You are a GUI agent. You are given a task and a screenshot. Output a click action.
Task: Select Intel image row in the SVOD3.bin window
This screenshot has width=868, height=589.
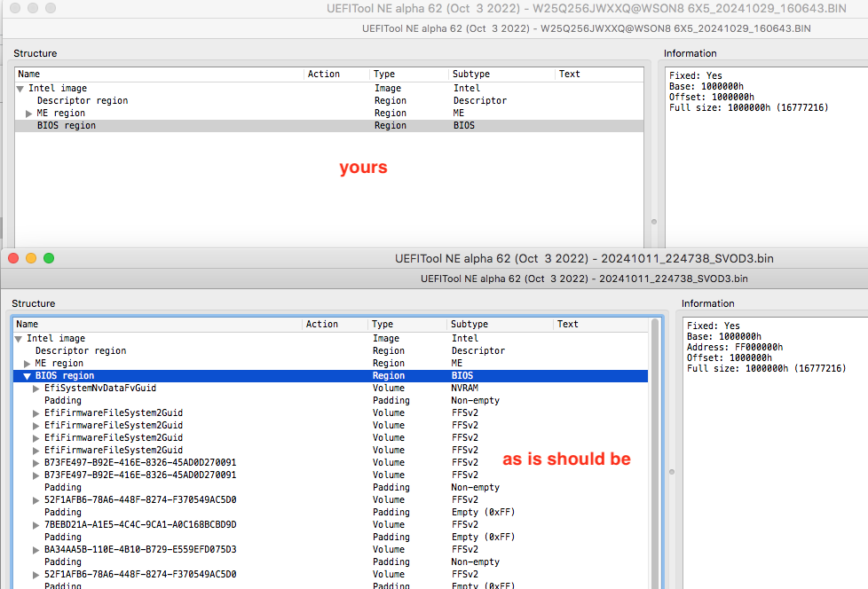click(x=330, y=339)
